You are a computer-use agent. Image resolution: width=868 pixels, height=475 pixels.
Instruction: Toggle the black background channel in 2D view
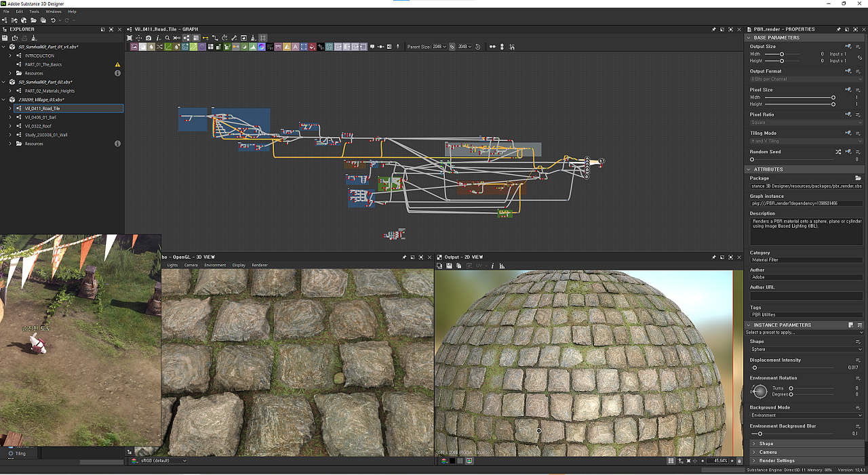point(452,461)
